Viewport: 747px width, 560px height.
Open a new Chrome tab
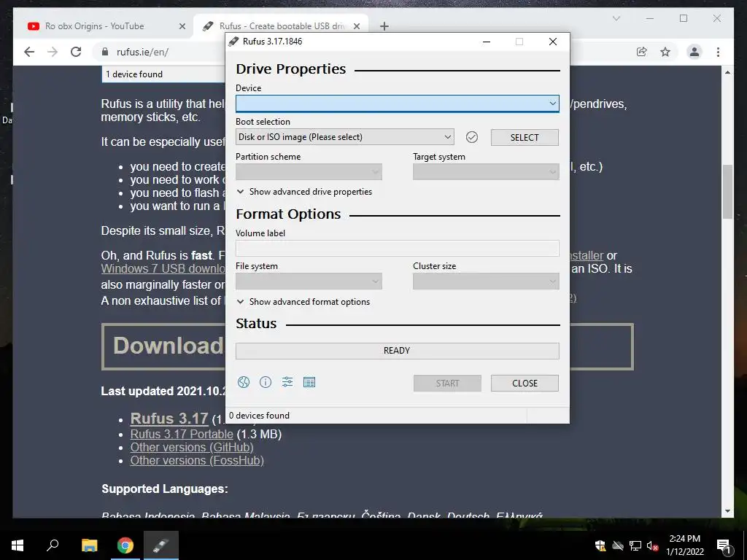pos(384,26)
